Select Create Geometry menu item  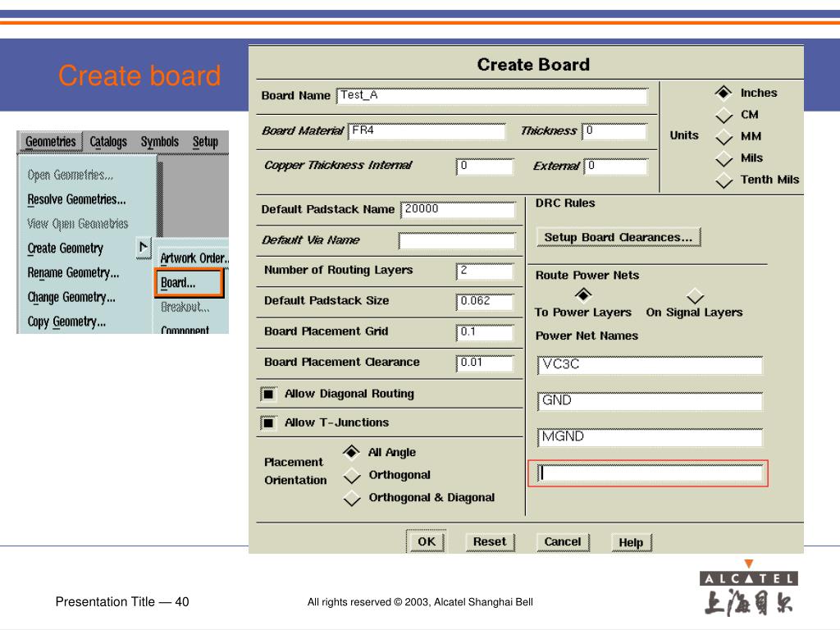point(66,248)
